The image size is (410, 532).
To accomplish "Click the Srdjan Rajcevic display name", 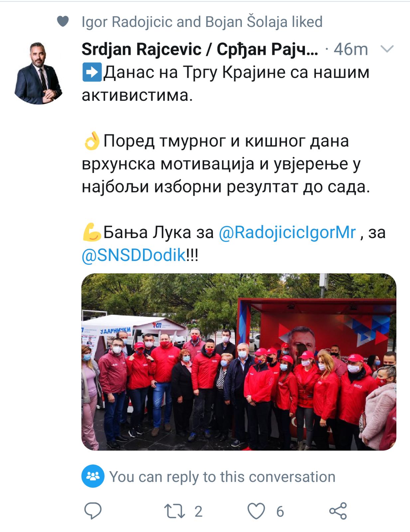I will (200, 50).
